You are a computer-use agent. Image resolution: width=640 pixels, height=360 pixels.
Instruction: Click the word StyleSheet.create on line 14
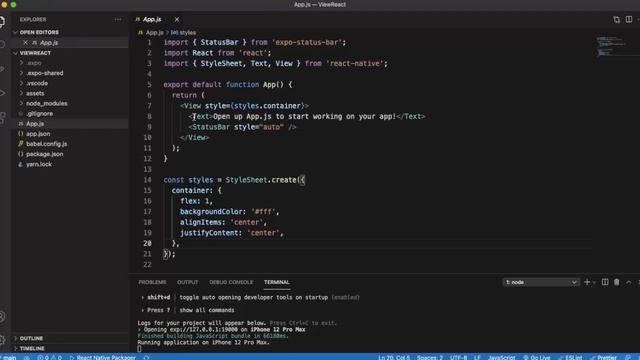(x=261, y=180)
